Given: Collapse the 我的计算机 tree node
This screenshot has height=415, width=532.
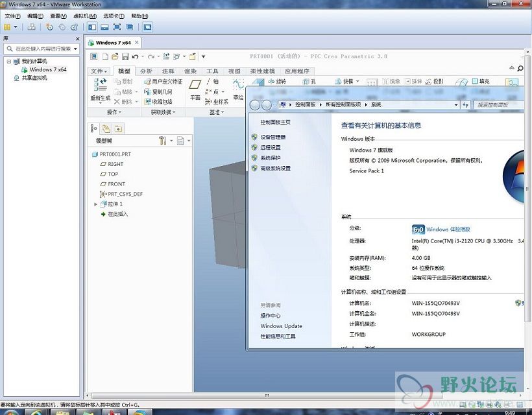Looking at the screenshot, I should pos(9,62).
